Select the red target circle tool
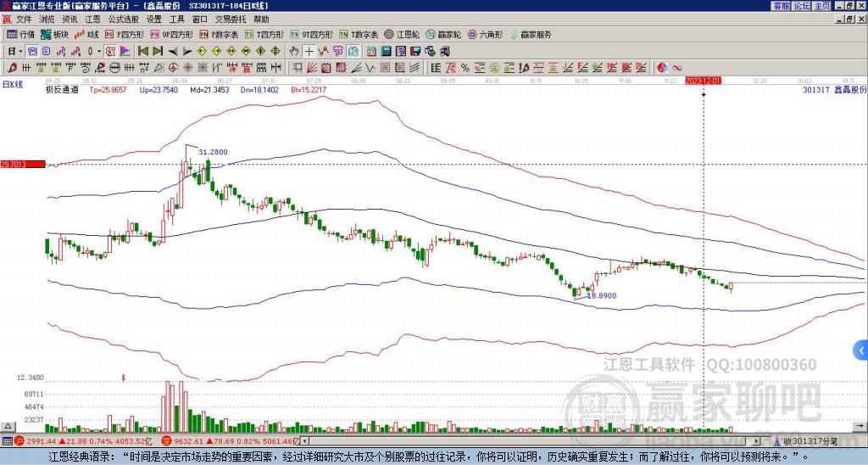This screenshot has width=868, height=465. tap(173, 68)
